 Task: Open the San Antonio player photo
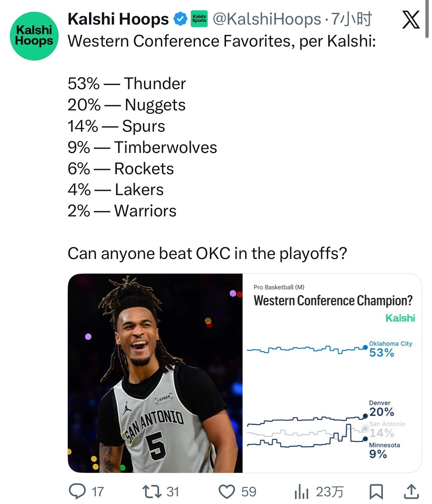[x=155, y=373]
